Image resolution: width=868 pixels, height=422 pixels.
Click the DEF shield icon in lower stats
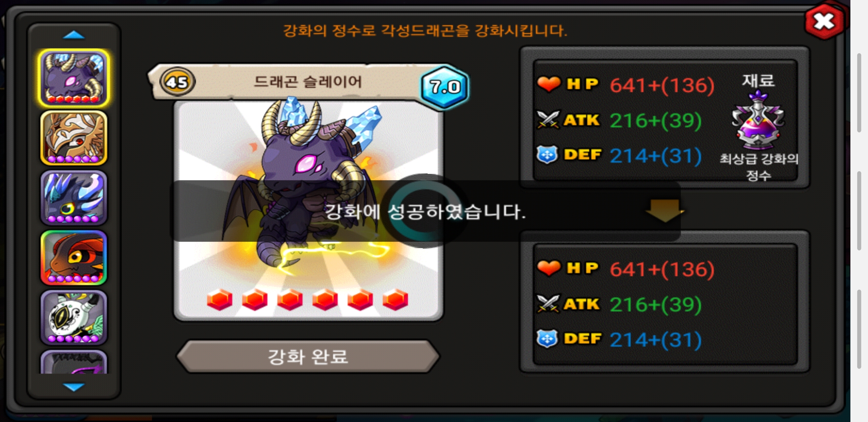pyautogui.click(x=547, y=339)
